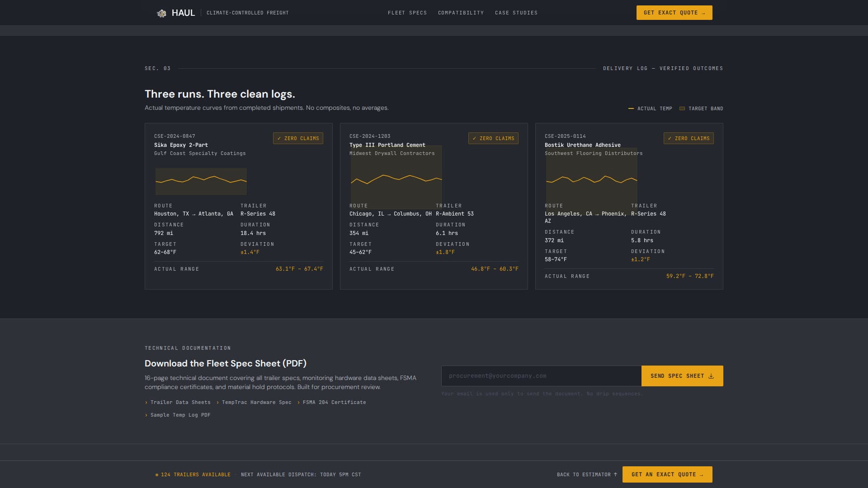
Task: Click the 46.8°F – 60.3°F actual range
Action: 495,269
